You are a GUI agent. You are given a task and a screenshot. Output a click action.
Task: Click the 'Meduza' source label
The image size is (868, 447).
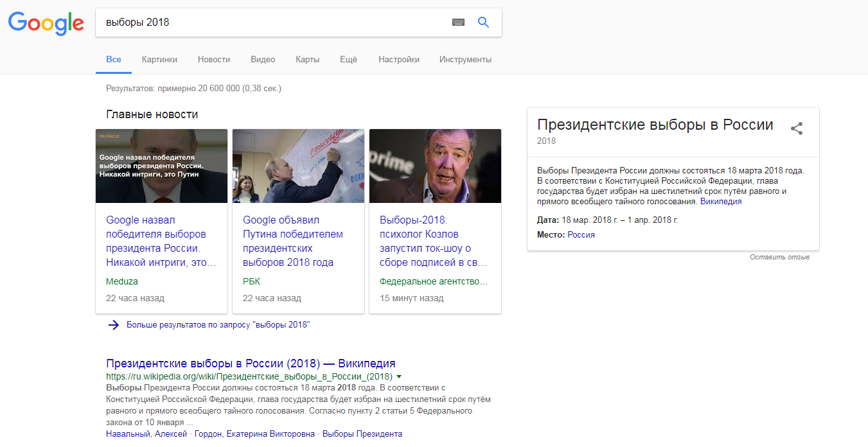point(122,281)
